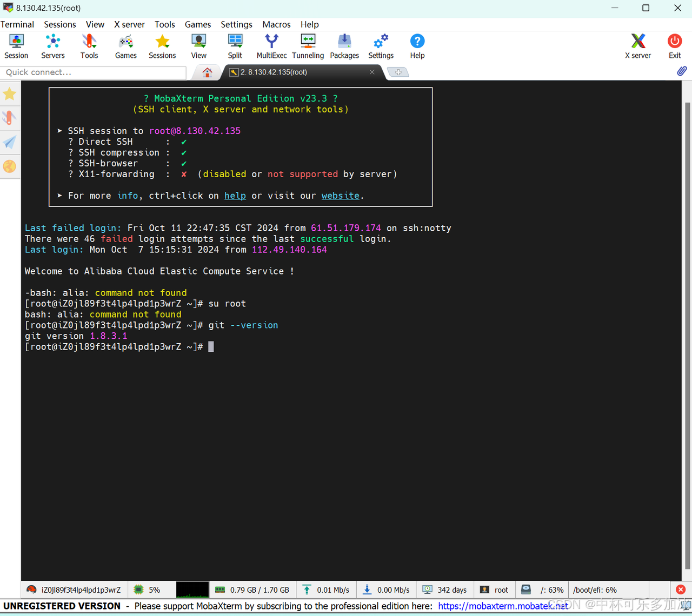Image resolution: width=692 pixels, height=616 pixels.
Task: Click the terminal vertical scrollbar
Action: point(688,335)
